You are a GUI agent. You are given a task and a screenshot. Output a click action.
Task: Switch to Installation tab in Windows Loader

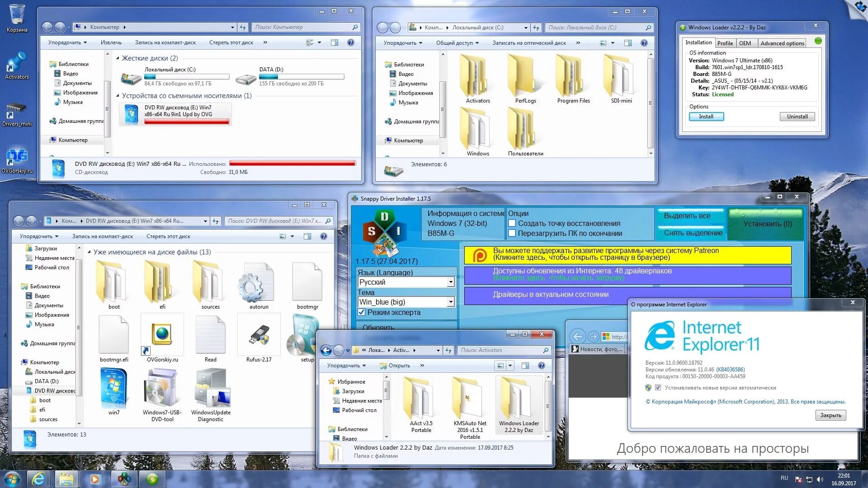698,42
